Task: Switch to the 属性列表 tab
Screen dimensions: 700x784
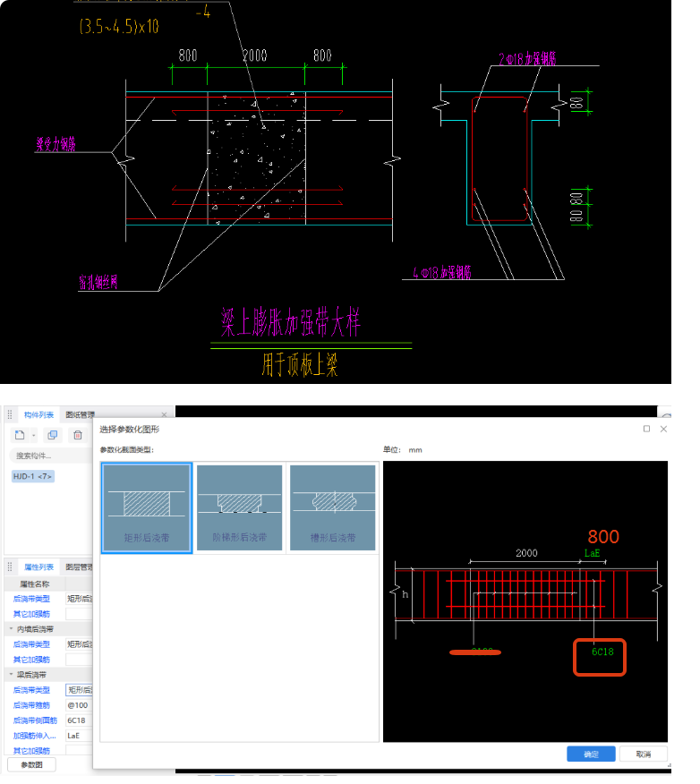Action: tap(38, 567)
